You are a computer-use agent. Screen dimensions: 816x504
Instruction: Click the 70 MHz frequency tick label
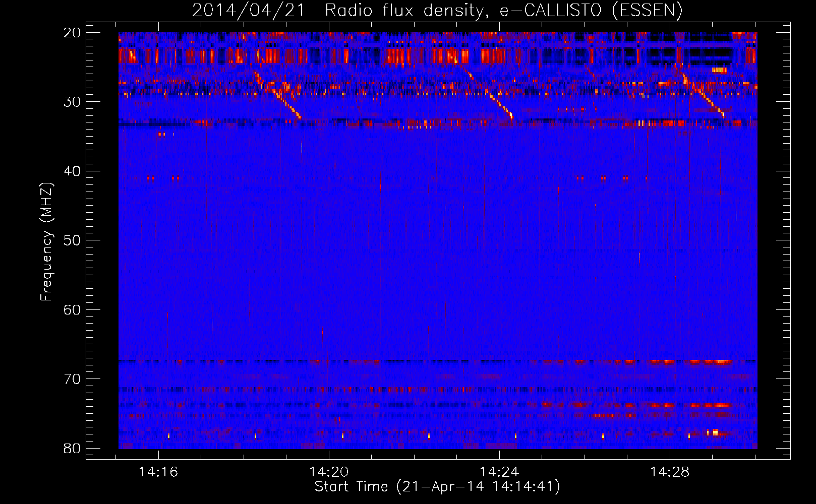click(x=72, y=379)
